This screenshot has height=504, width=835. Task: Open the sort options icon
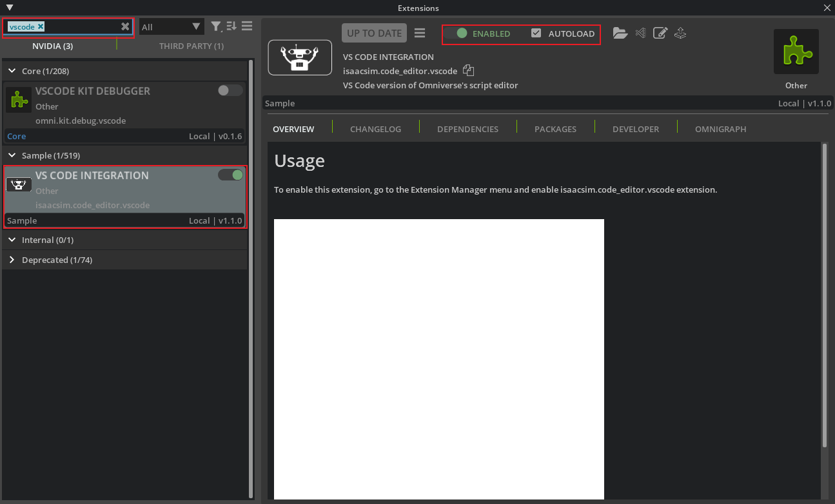(x=231, y=26)
